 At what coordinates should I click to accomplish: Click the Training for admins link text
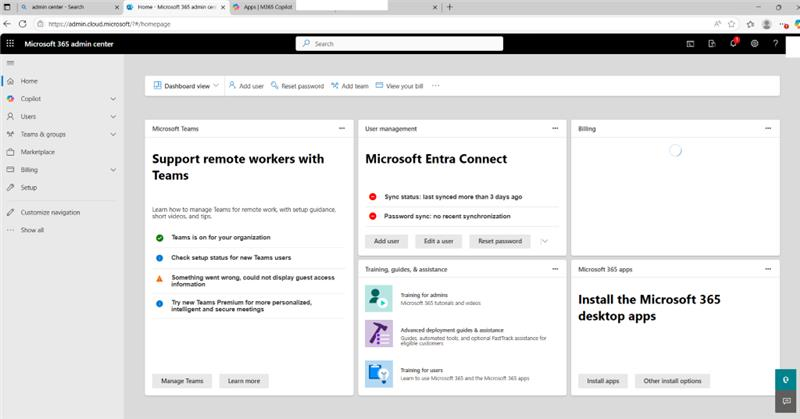pos(424,295)
